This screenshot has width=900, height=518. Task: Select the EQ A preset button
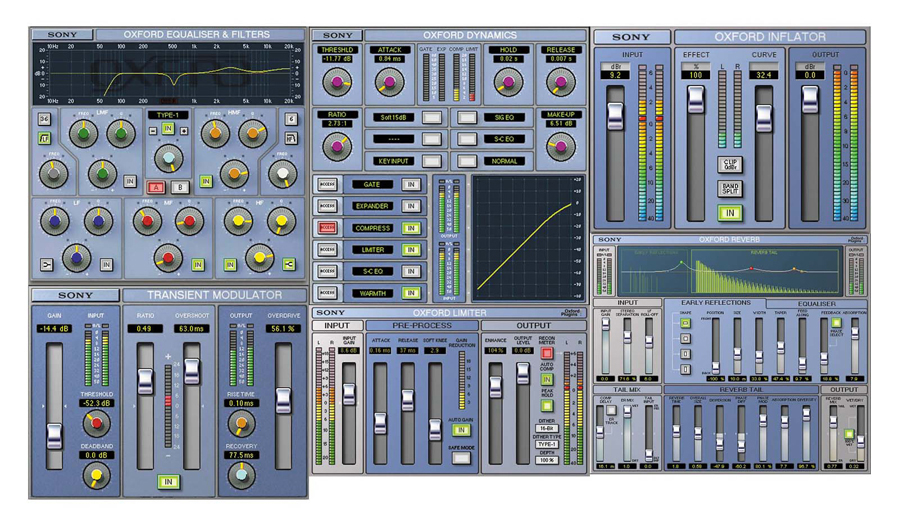click(x=156, y=187)
